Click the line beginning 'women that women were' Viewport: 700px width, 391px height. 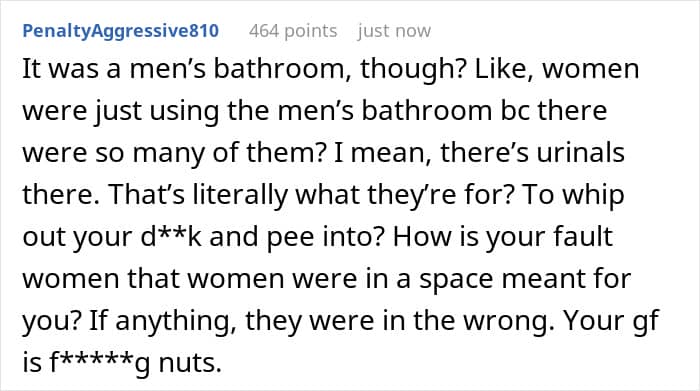[x=327, y=279]
